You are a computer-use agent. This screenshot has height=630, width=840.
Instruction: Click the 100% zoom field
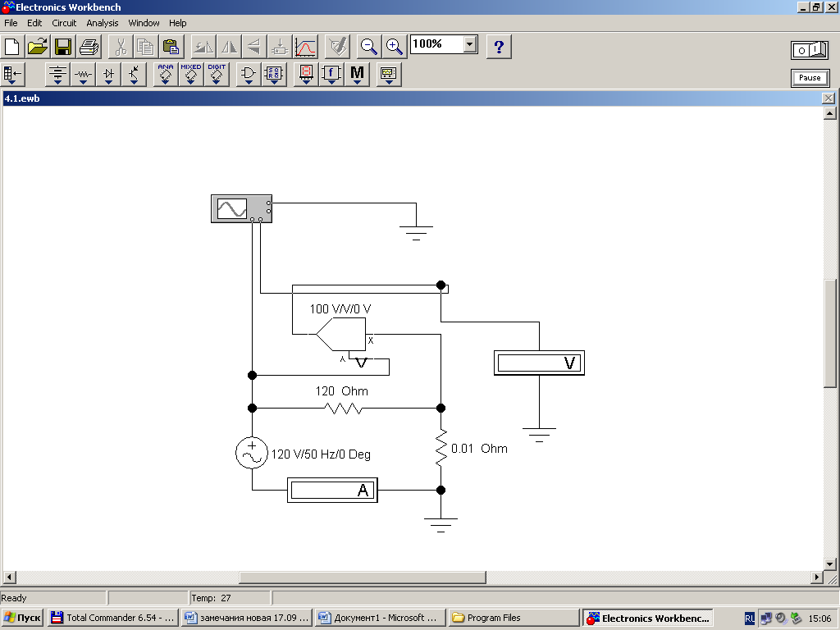pyautogui.click(x=436, y=44)
